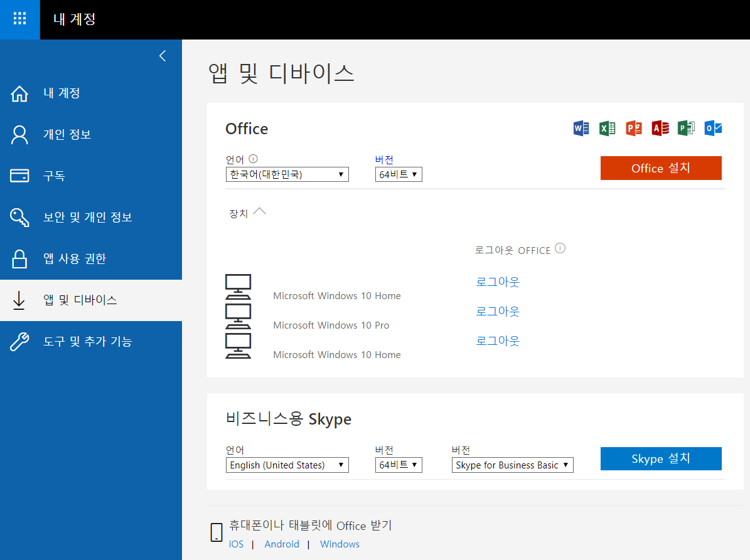Image resolution: width=750 pixels, height=560 pixels.
Task: Open the Android download link
Action: [282, 544]
